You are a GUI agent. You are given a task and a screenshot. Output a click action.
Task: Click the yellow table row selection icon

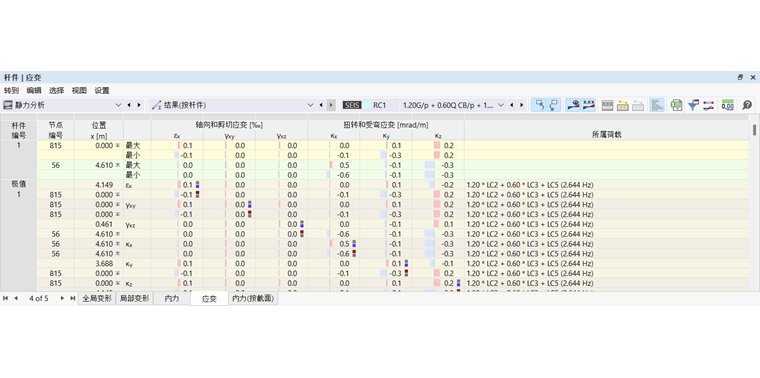coord(623,105)
